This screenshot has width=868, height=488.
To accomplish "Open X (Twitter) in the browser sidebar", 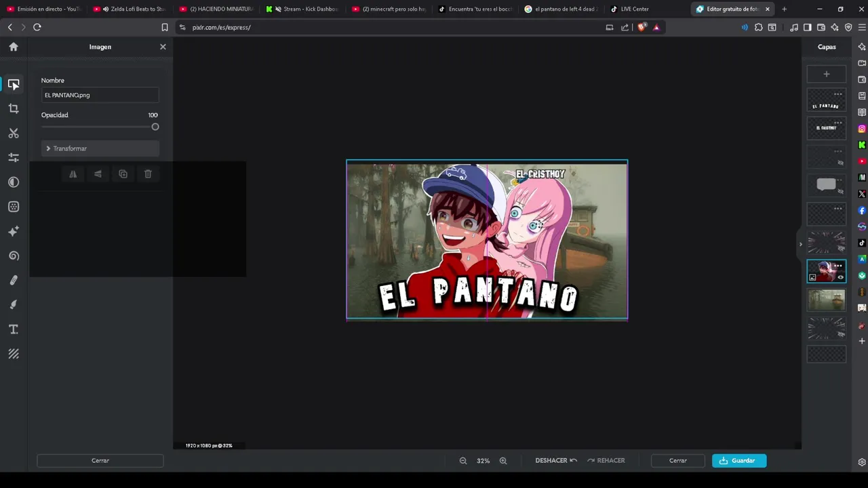I will pos(862,194).
